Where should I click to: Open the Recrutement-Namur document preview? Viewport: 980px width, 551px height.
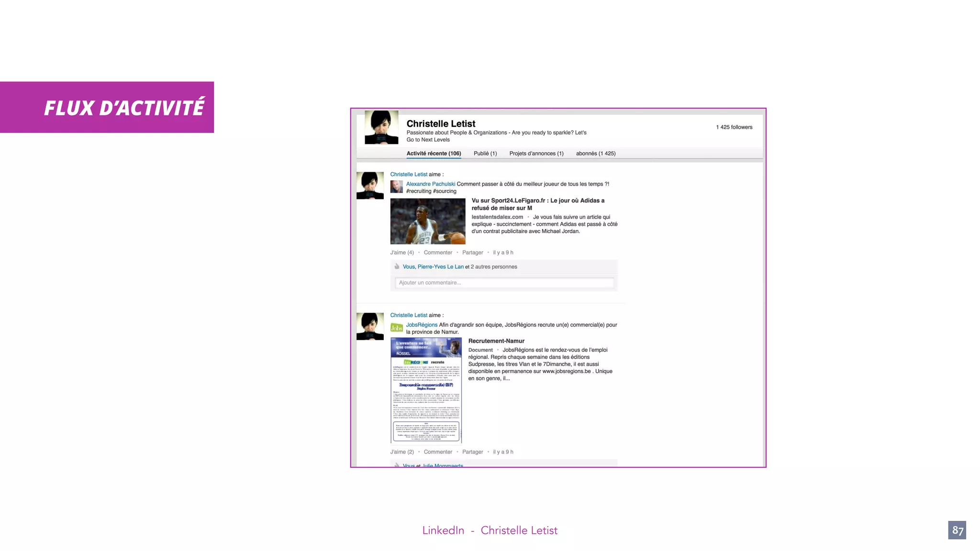[426, 390]
